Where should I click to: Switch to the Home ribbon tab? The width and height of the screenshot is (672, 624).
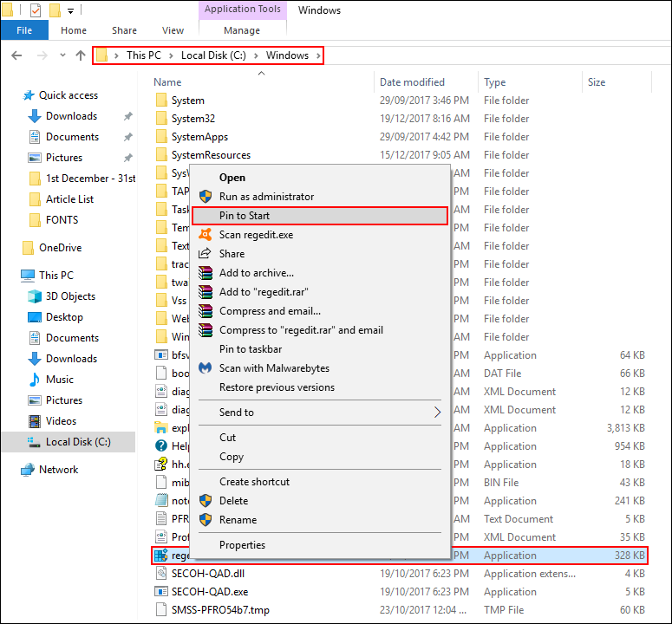(74, 30)
